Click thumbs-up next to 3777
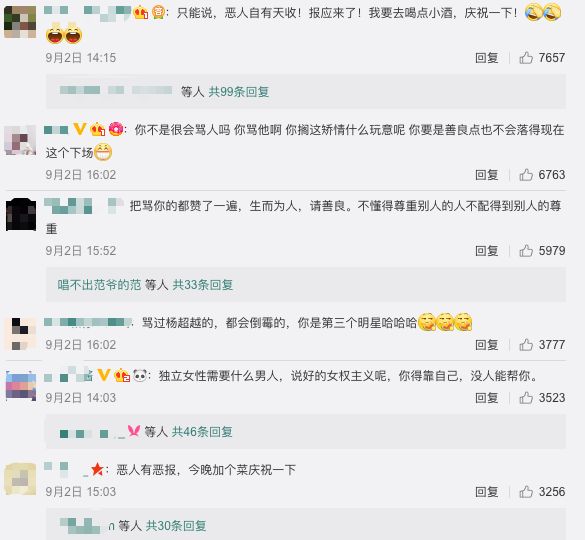Image resolution: width=585 pixels, height=540 pixels. tap(526, 344)
